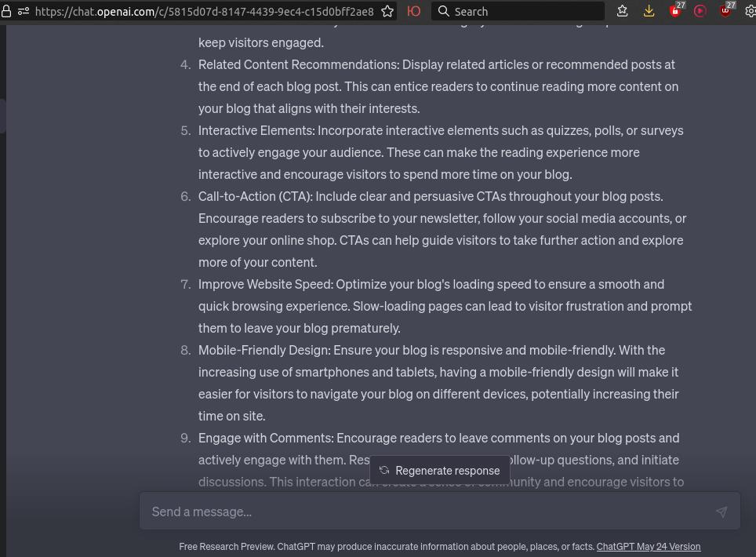Click the 'Mobile-Friendly Design' list item text

click(264, 350)
